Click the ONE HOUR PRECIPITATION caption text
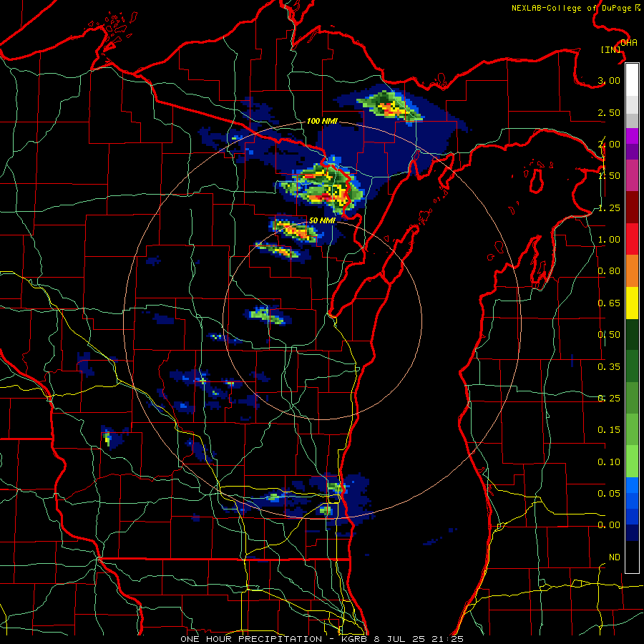The height and width of the screenshot is (644, 644). click(x=251, y=639)
